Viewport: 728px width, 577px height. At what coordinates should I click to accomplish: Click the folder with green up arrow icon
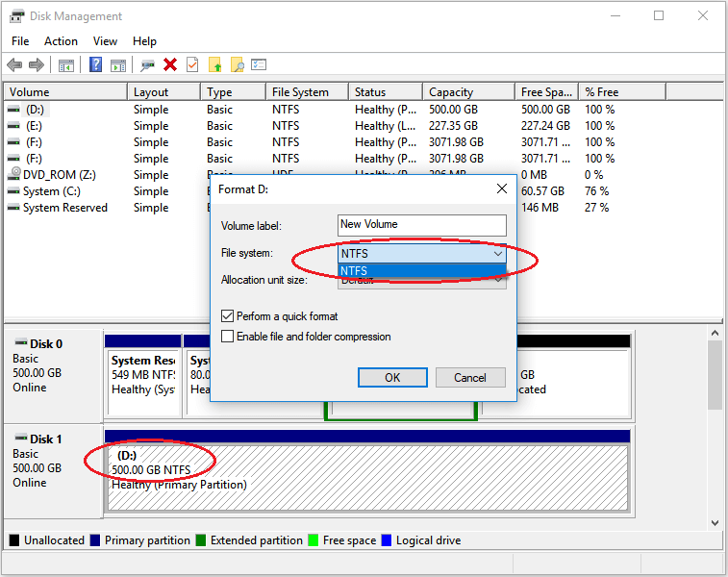pyautogui.click(x=215, y=64)
